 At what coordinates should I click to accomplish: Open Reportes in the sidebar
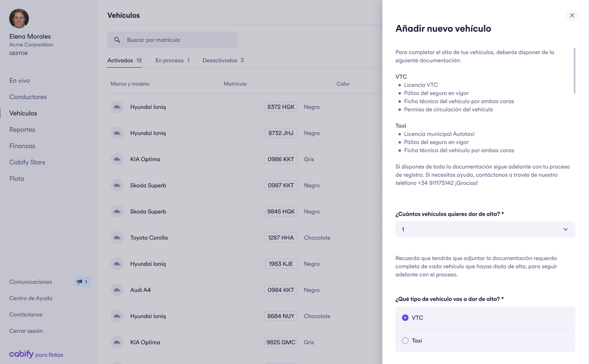(22, 130)
